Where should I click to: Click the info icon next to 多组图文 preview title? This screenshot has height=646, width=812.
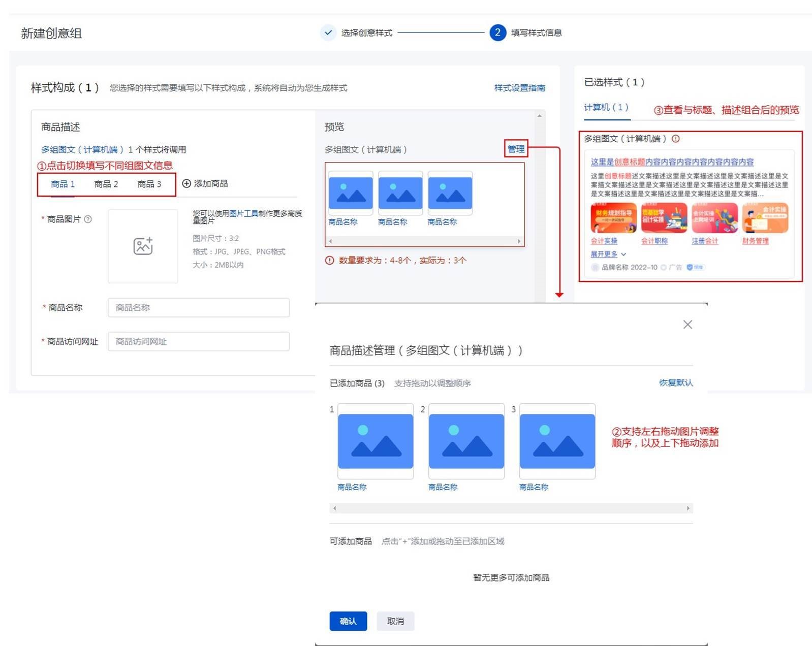point(675,139)
